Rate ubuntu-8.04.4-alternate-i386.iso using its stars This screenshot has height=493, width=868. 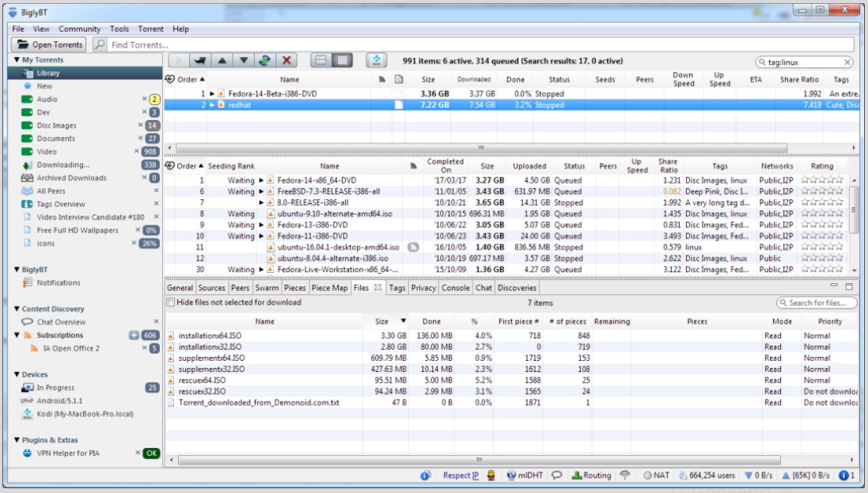(822, 258)
